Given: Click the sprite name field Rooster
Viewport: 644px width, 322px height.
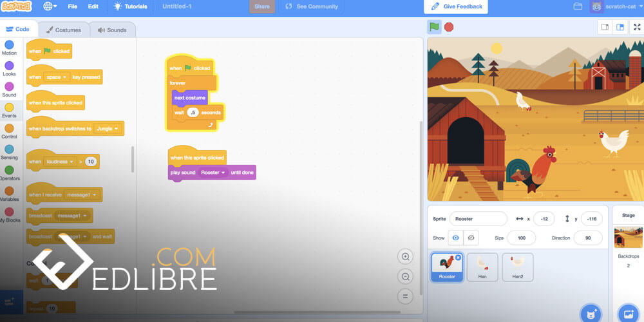Looking at the screenshot, I should pyautogui.click(x=478, y=219).
